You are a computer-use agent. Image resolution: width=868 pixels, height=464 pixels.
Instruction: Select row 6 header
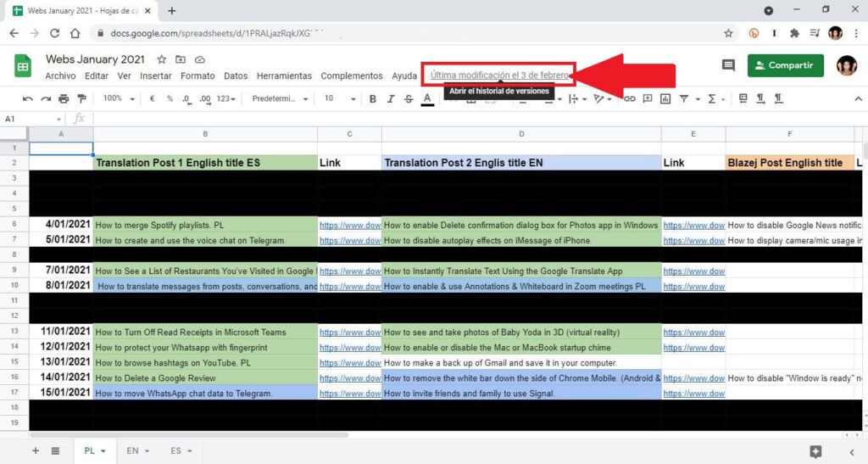14,224
